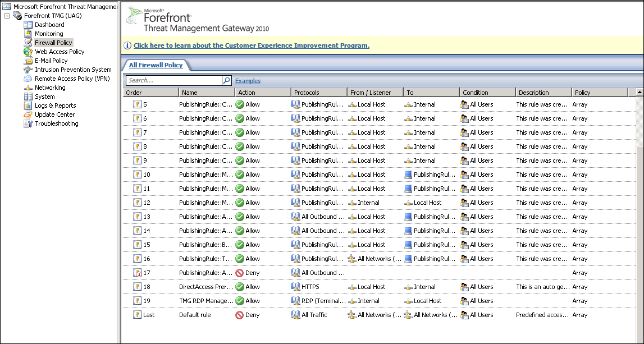
Task: Click the Predefined access description of the Default rule
Action: pos(542,315)
